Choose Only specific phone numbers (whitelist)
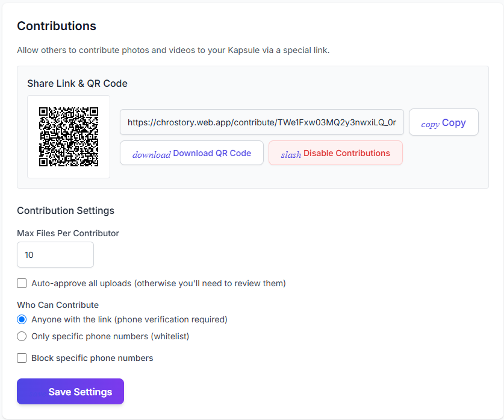Viewport: 504px width, 420px height. pyautogui.click(x=22, y=336)
